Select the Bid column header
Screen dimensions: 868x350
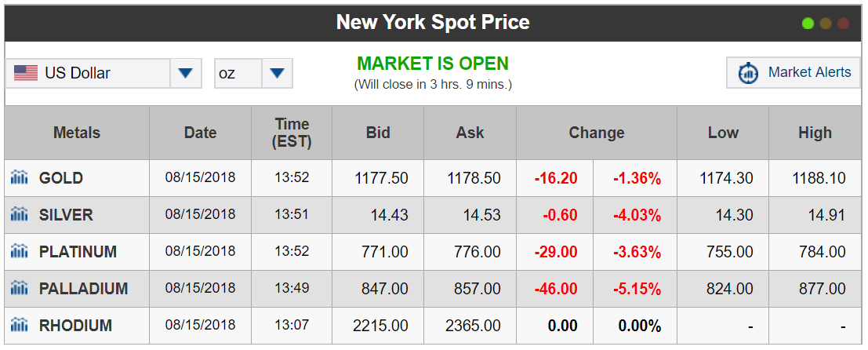click(378, 133)
